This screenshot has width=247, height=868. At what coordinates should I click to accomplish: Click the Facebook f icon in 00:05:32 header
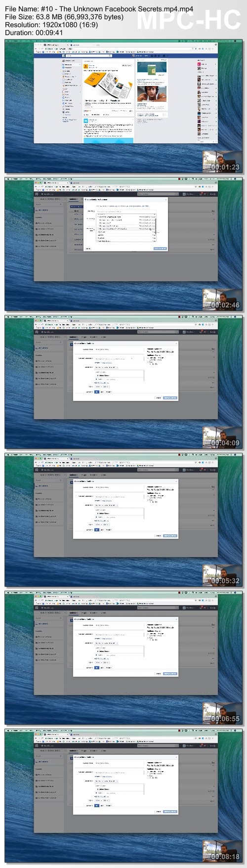pyautogui.click(x=37, y=470)
